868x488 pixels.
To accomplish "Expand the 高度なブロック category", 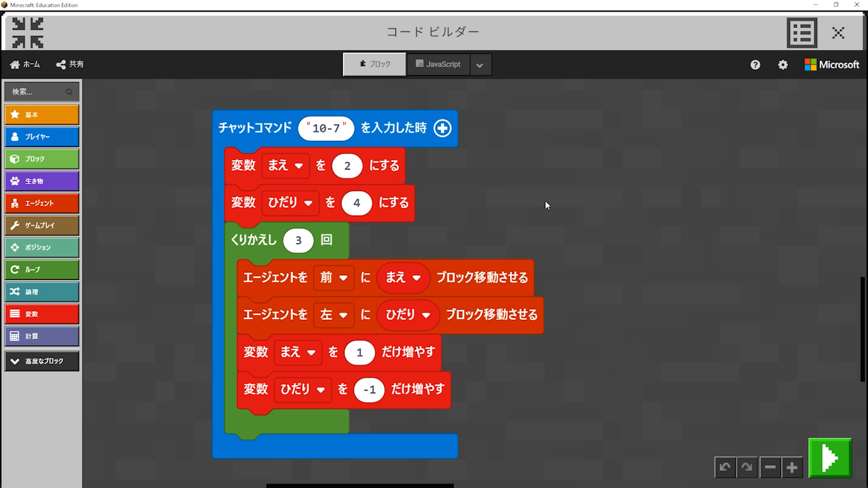I will (x=42, y=361).
